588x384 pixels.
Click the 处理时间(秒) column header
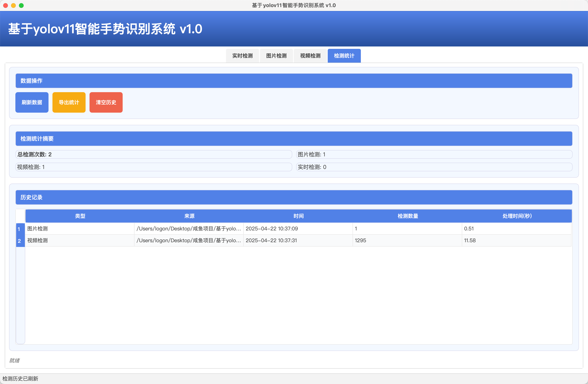517,216
